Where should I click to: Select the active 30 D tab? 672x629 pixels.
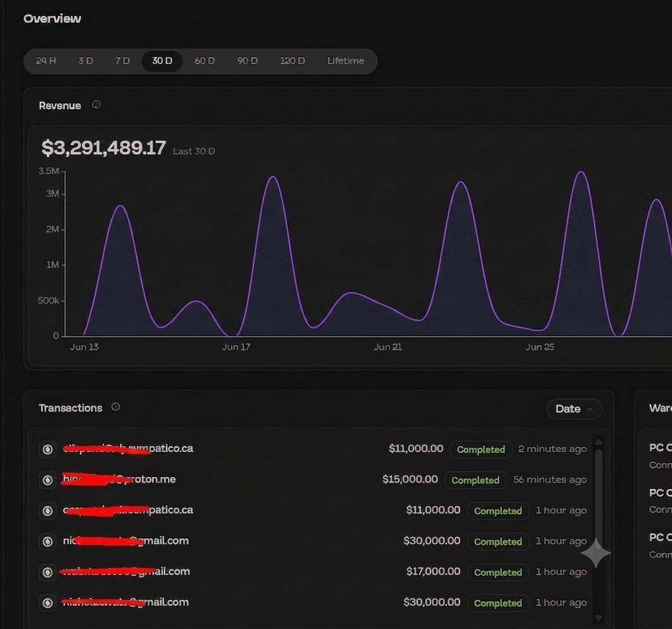coord(162,61)
